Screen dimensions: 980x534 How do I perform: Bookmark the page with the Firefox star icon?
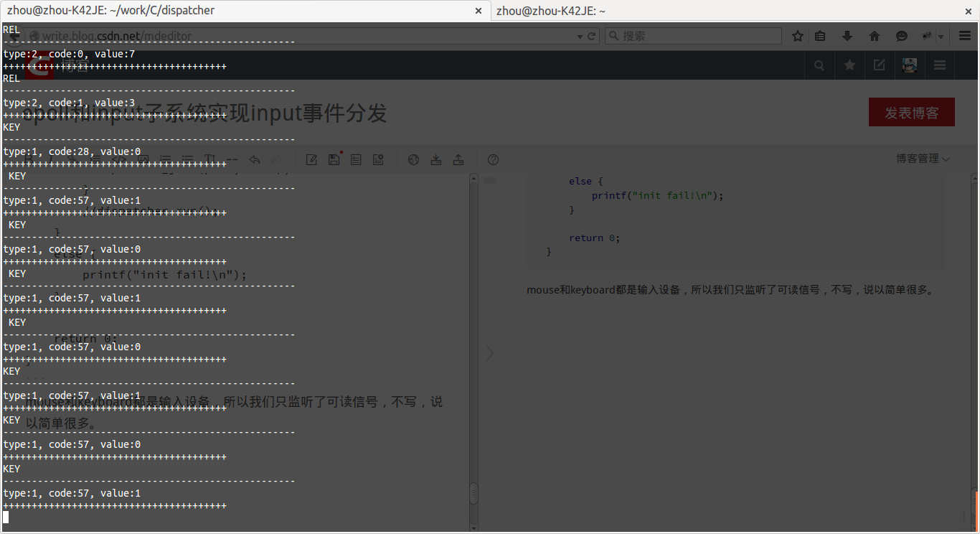tap(798, 36)
